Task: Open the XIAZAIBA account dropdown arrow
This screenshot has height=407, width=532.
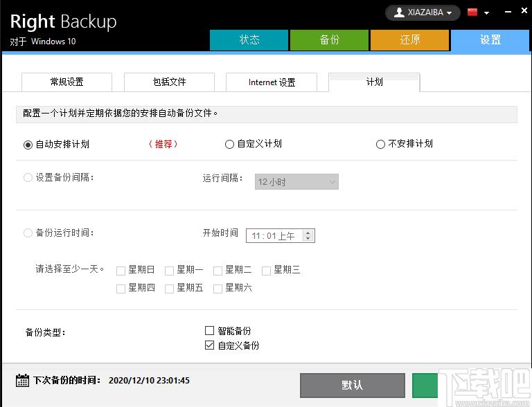Action: pos(449,13)
